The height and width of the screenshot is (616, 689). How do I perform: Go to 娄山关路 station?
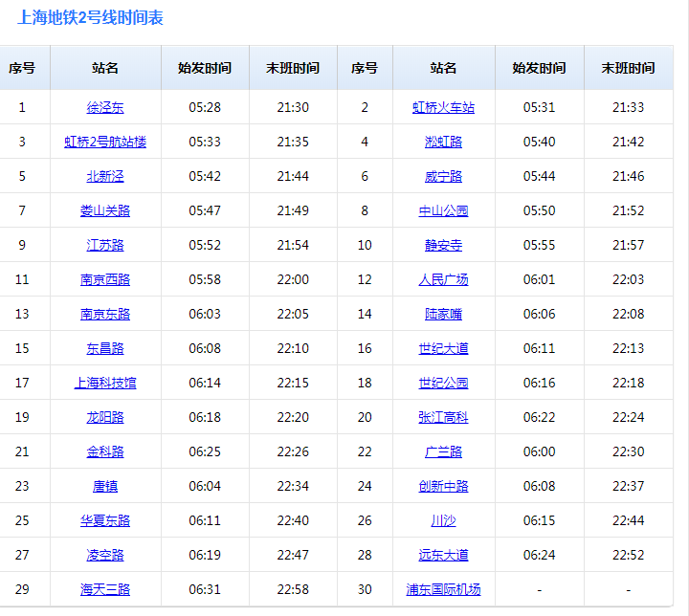[x=105, y=210]
